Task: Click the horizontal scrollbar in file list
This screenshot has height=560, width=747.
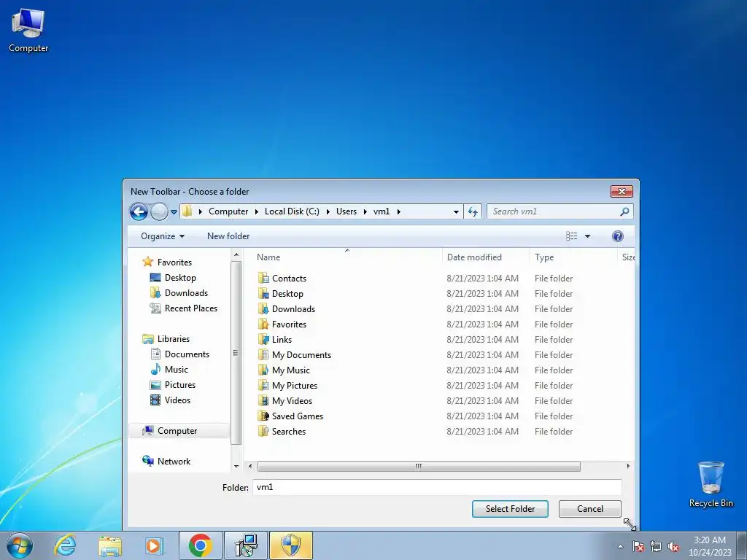Action: point(418,466)
